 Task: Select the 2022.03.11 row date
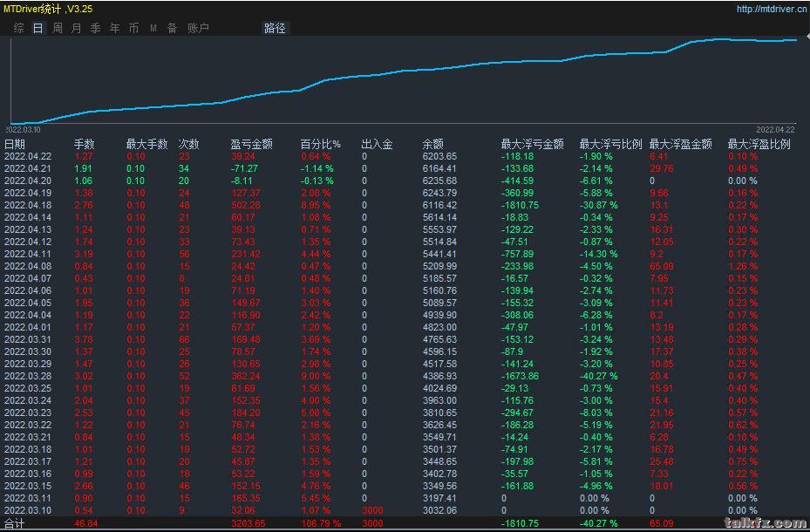tap(28, 499)
